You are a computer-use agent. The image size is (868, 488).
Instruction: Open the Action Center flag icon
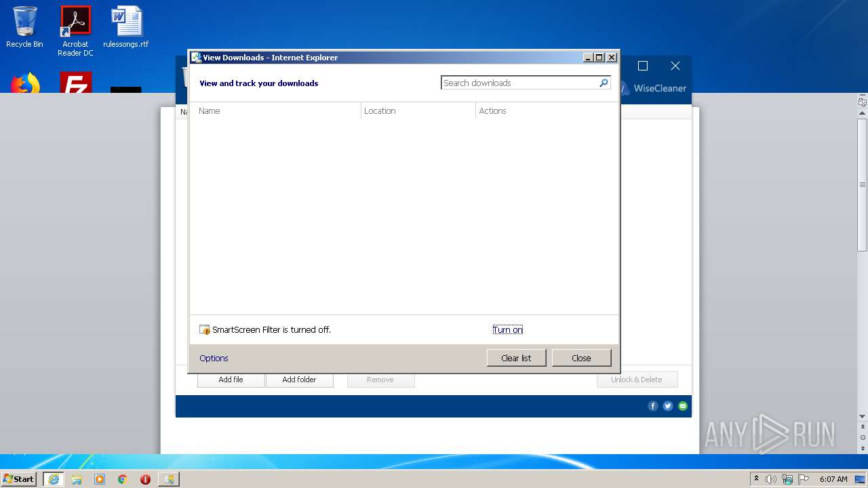point(804,479)
